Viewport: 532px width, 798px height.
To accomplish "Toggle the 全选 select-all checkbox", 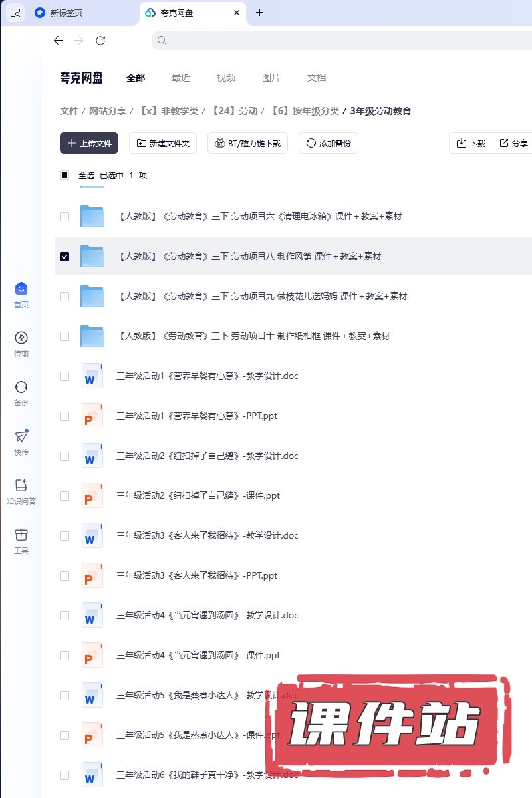I will coord(65,176).
